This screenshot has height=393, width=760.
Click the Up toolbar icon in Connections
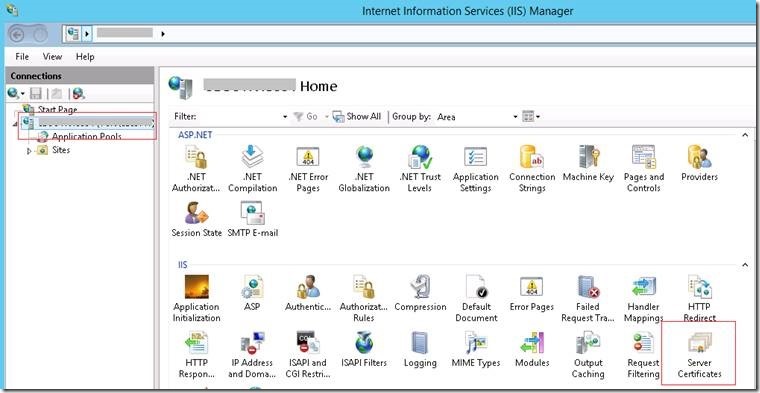point(57,94)
